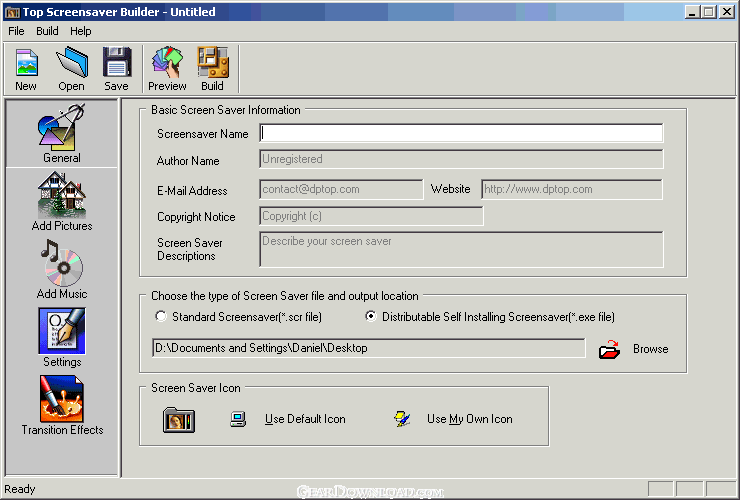Minimize the Top Screensaver Builder window

click(692, 12)
